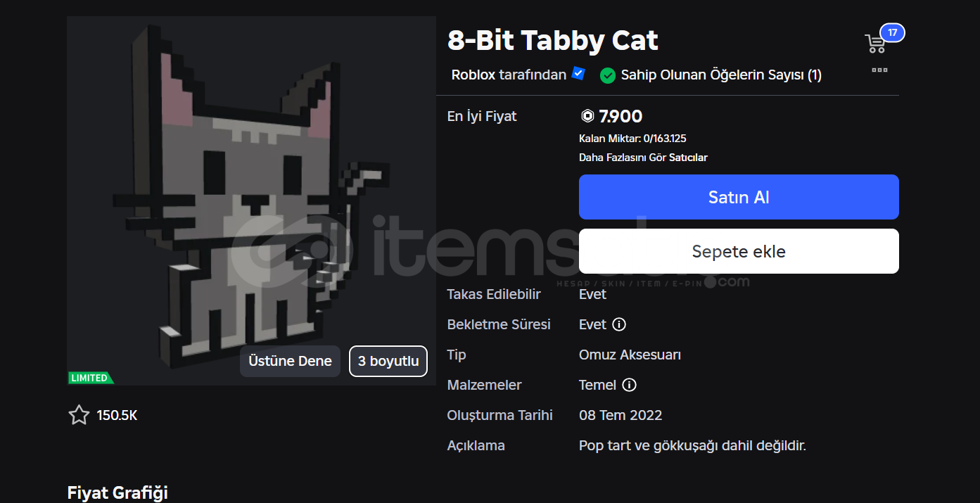Image resolution: width=980 pixels, height=503 pixels.
Task: Click the Roblox verified badge icon
Action: pos(578,73)
